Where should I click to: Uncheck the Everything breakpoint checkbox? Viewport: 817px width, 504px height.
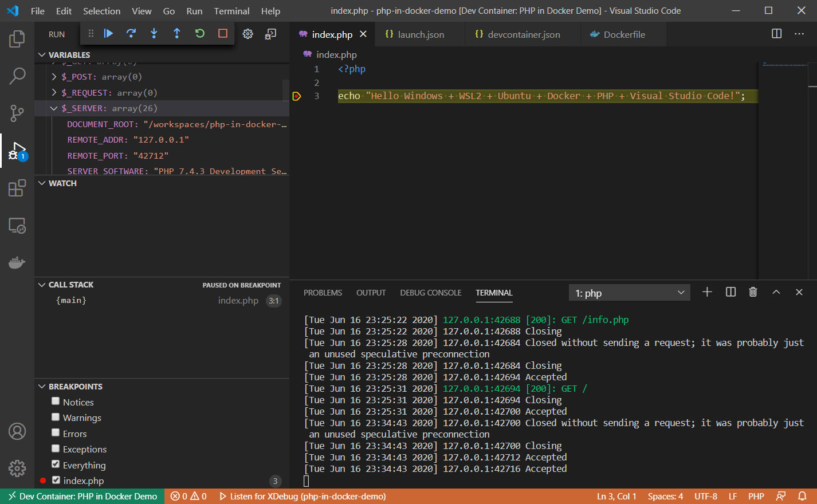(56, 464)
